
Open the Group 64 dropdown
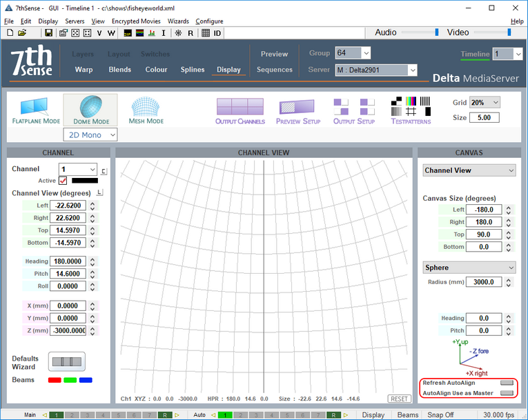353,53
